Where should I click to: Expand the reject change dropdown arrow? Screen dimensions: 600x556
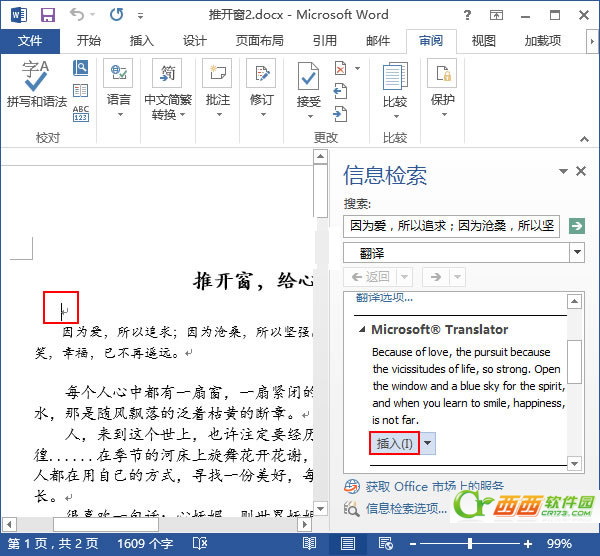pos(357,68)
